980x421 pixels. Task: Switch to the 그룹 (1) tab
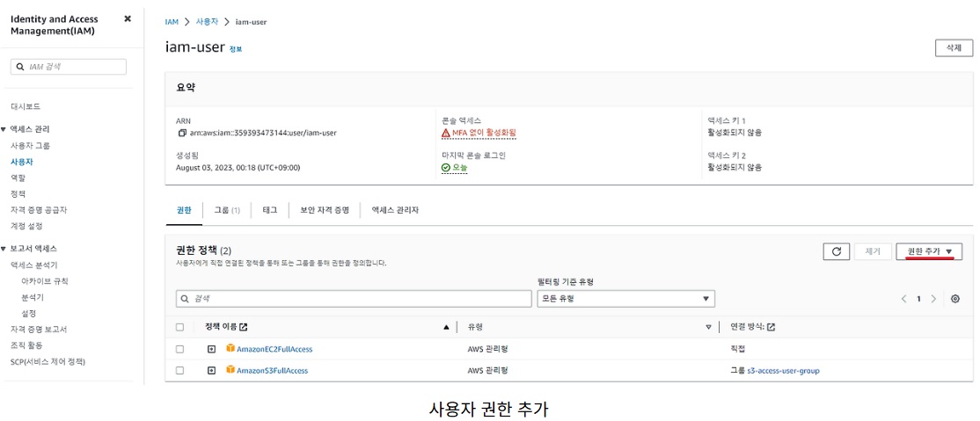227,211
